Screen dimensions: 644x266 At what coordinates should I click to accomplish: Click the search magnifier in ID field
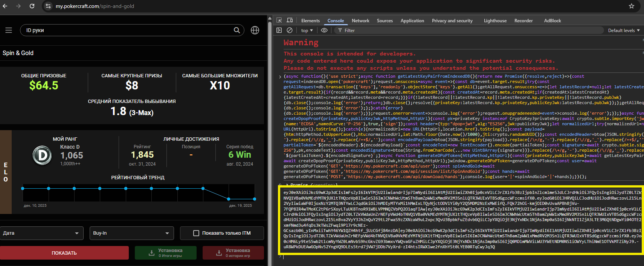click(x=237, y=30)
